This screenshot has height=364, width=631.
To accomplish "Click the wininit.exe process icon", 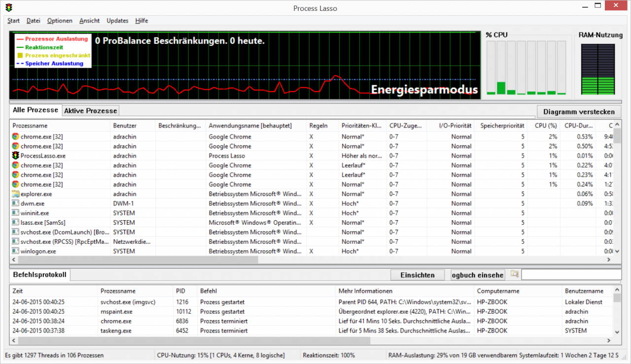I will click(15, 213).
